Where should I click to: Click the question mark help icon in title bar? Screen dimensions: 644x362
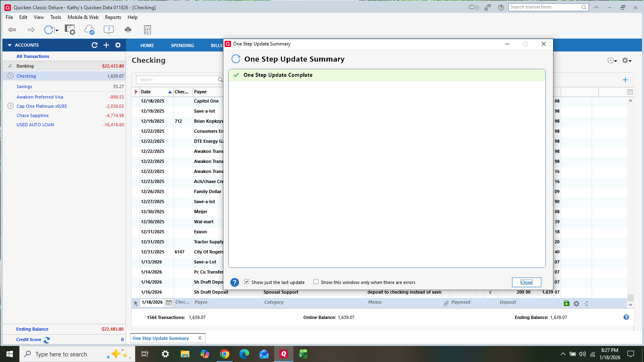tap(501, 7)
